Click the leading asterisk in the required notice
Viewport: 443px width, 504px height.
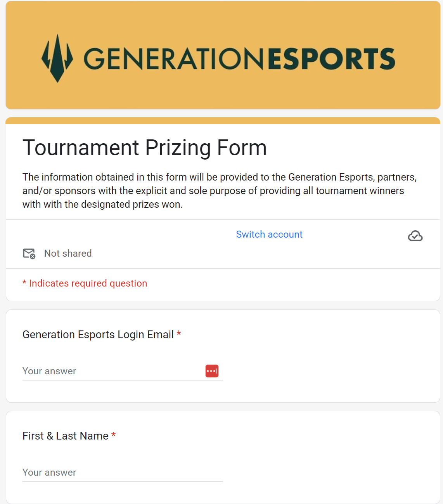click(x=24, y=283)
